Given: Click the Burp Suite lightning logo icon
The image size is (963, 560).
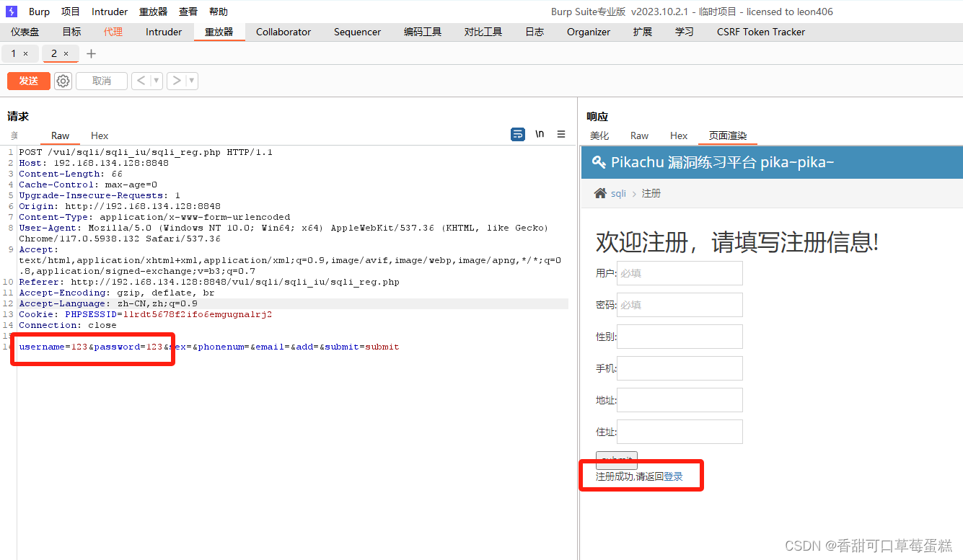Looking at the screenshot, I should pos(12,12).
